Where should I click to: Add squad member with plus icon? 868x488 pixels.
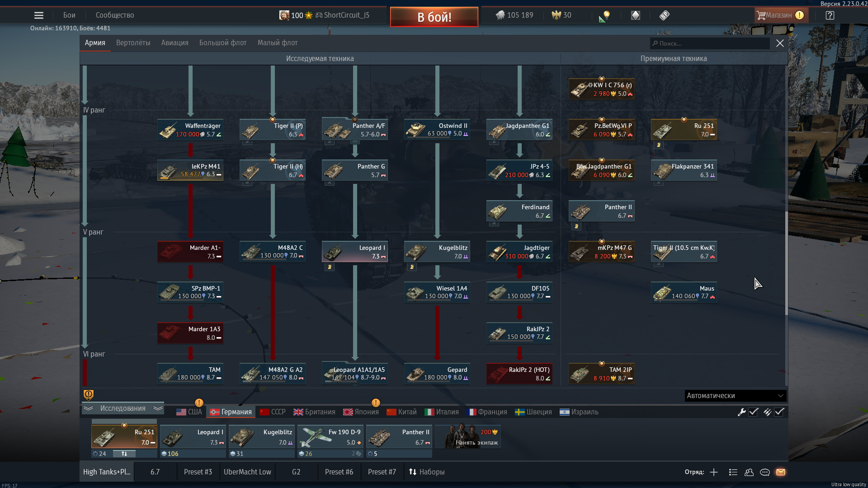click(x=714, y=472)
